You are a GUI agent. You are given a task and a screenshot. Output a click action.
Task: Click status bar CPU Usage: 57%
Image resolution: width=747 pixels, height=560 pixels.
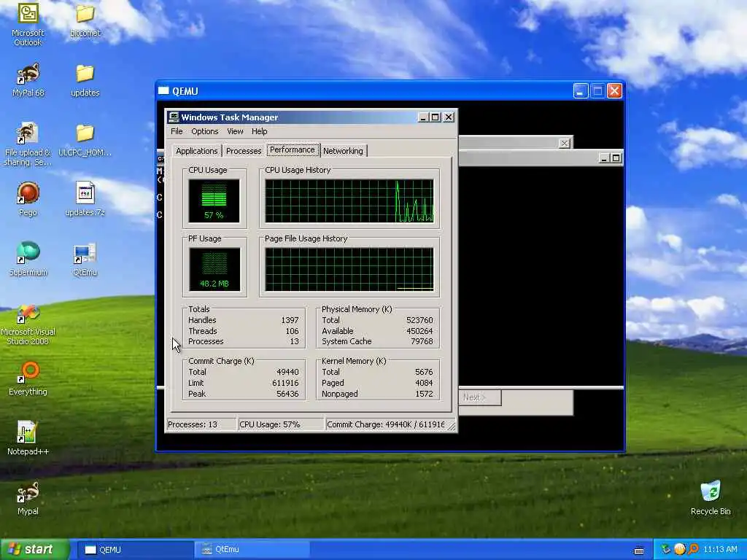tap(281, 424)
